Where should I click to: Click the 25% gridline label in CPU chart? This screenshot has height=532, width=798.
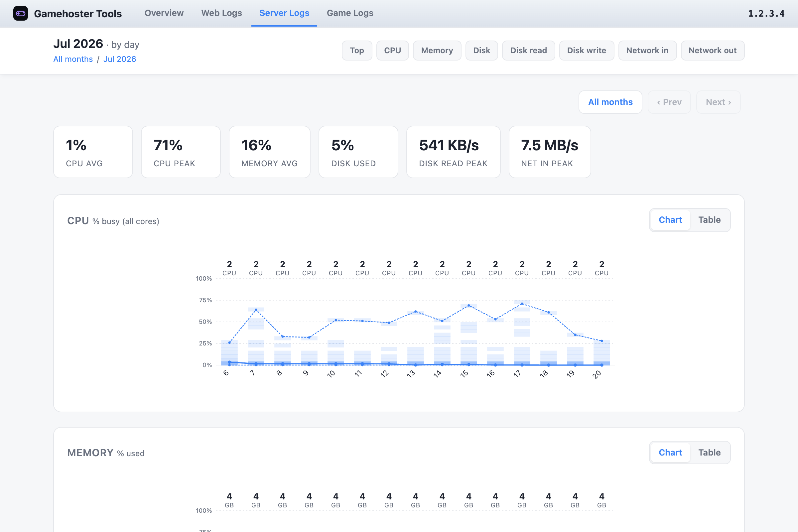coord(205,343)
